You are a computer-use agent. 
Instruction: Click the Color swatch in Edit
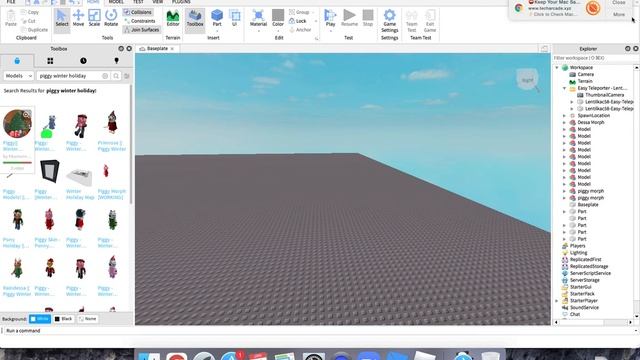(x=278, y=15)
